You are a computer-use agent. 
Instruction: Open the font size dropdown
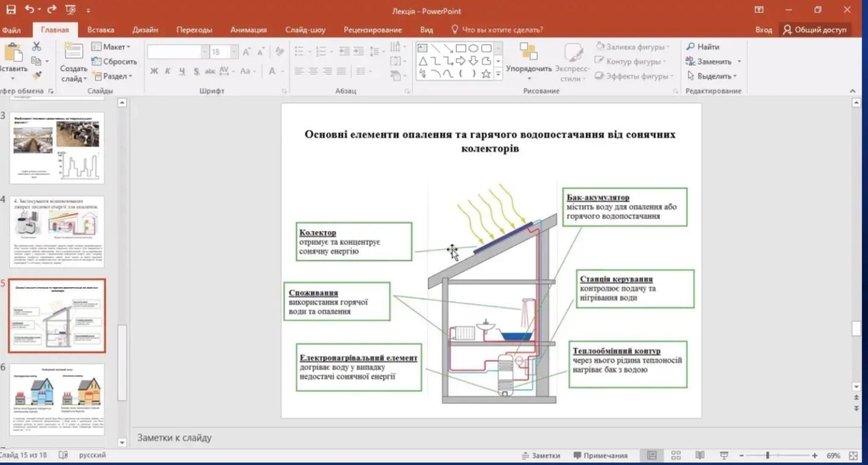pos(232,53)
